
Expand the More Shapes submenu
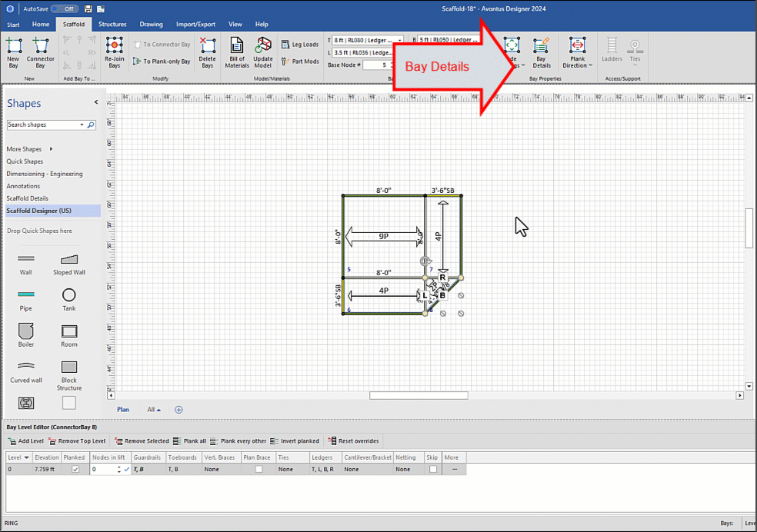pyautogui.click(x=29, y=149)
